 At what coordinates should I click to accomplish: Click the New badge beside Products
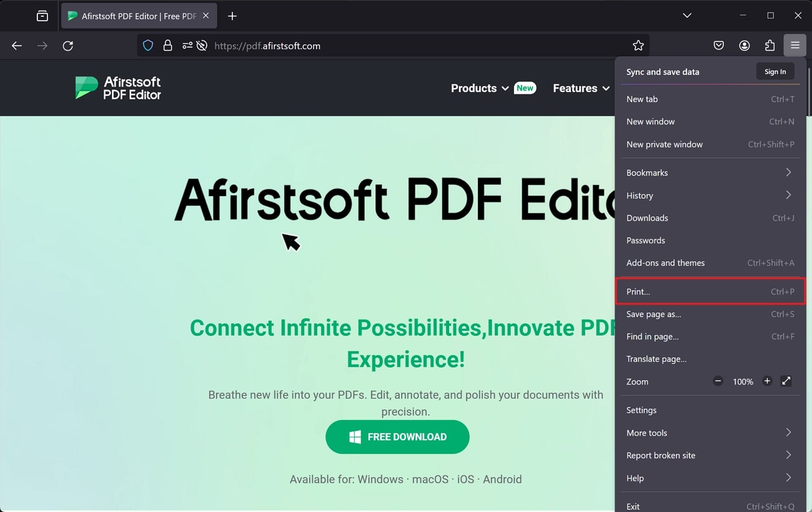pos(525,88)
